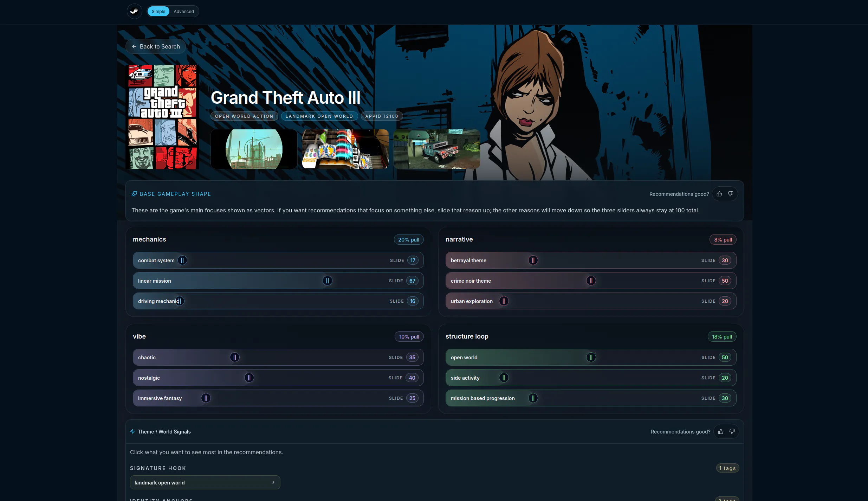Click the mechanics 20% pull badge
868x501 pixels.
(x=409, y=239)
